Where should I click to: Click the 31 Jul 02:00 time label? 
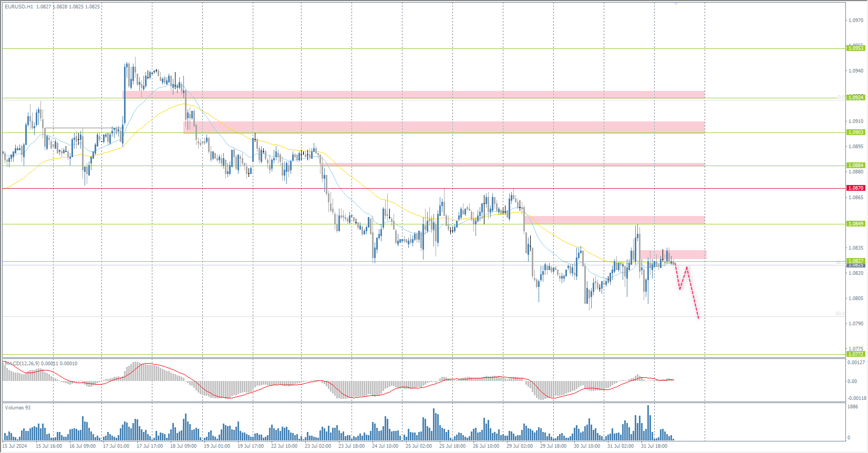621,446
